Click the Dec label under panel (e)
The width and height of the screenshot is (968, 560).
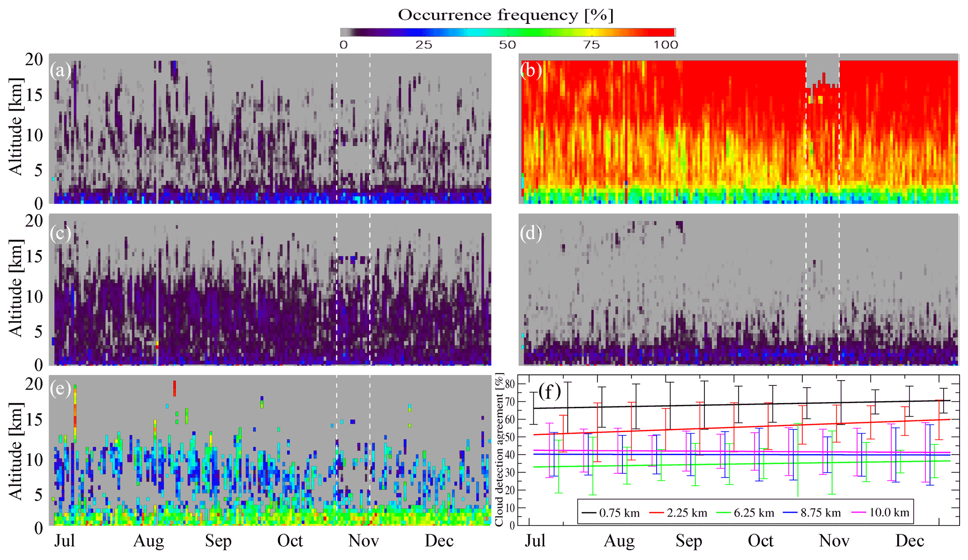[439, 541]
